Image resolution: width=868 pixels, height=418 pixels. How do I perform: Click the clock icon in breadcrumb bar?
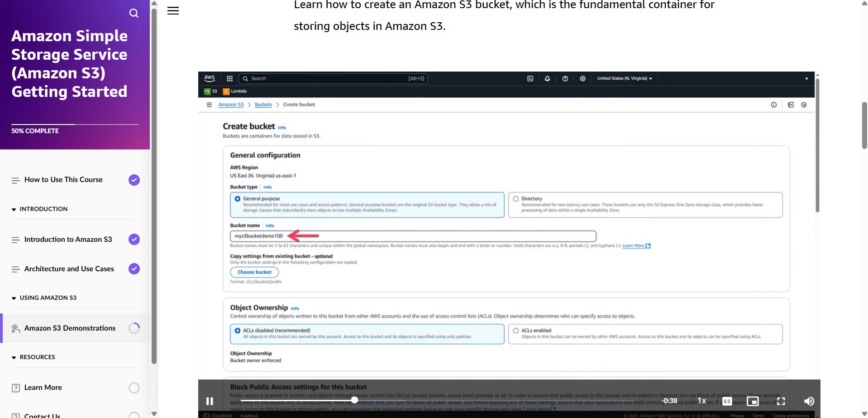pyautogui.click(x=804, y=105)
